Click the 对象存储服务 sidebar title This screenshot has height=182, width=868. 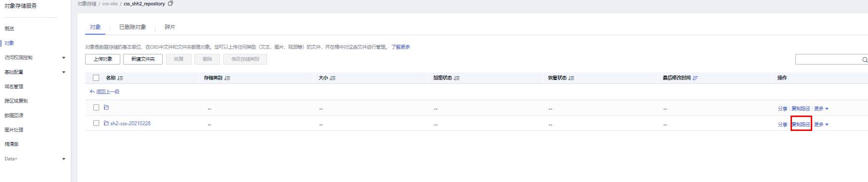tap(21, 6)
